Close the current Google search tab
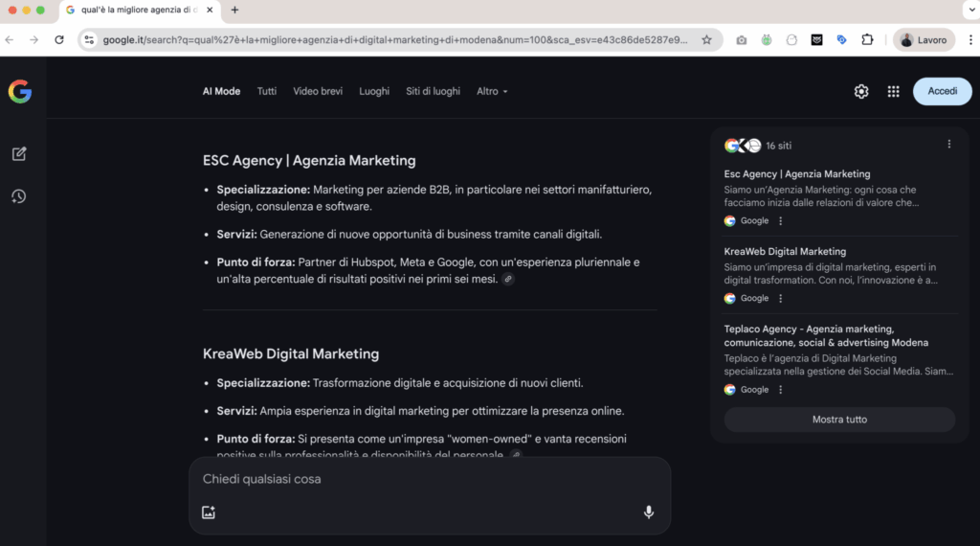The width and height of the screenshot is (980, 546). pyautogui.click(x=210, y=10)
